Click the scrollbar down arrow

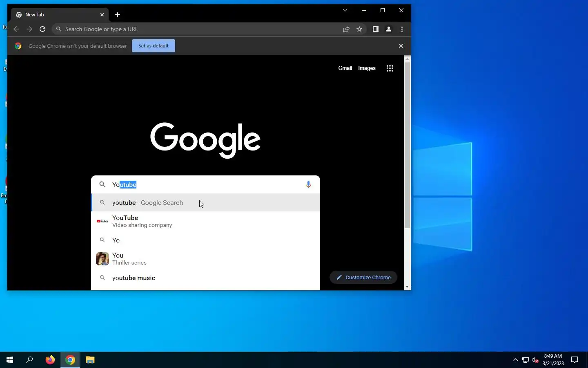[407, 287]
